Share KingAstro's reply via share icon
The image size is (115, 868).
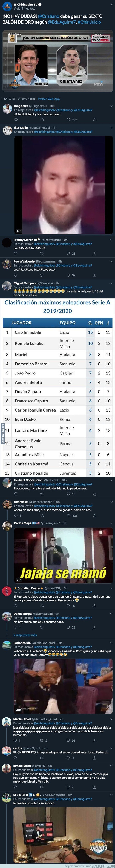coord(95,120)
